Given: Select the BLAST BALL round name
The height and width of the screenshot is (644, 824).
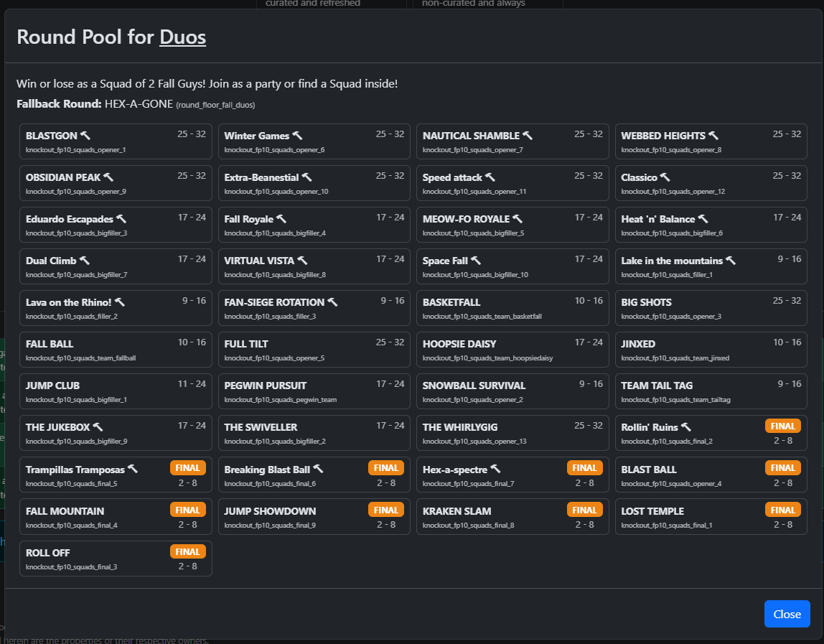Looking at the screenshot, I should (x=648, y=470).
